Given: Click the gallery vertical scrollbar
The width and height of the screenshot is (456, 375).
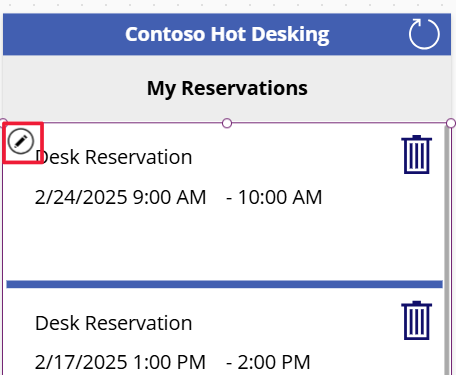Looking at the screenshot, I should tap(447, 249).
